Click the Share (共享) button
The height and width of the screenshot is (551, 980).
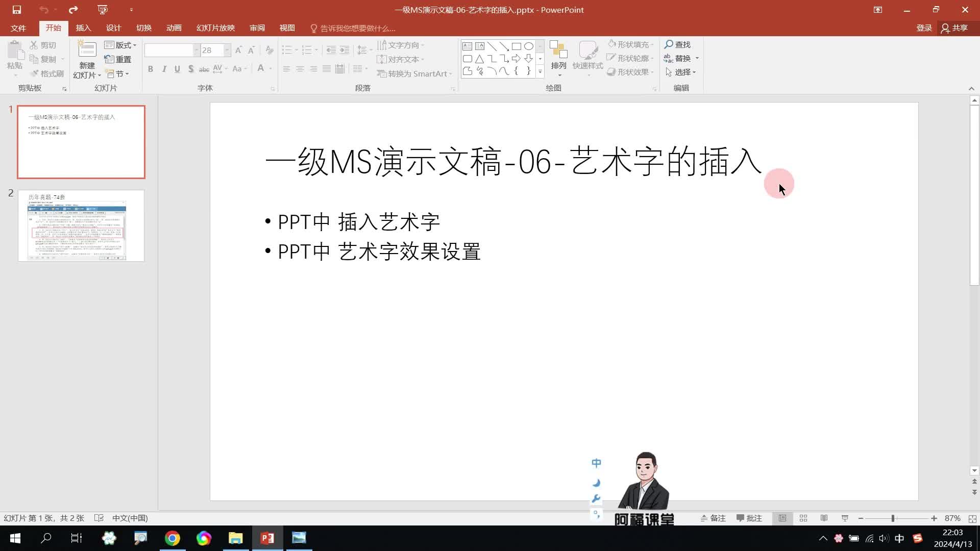[x=954, y=28]
